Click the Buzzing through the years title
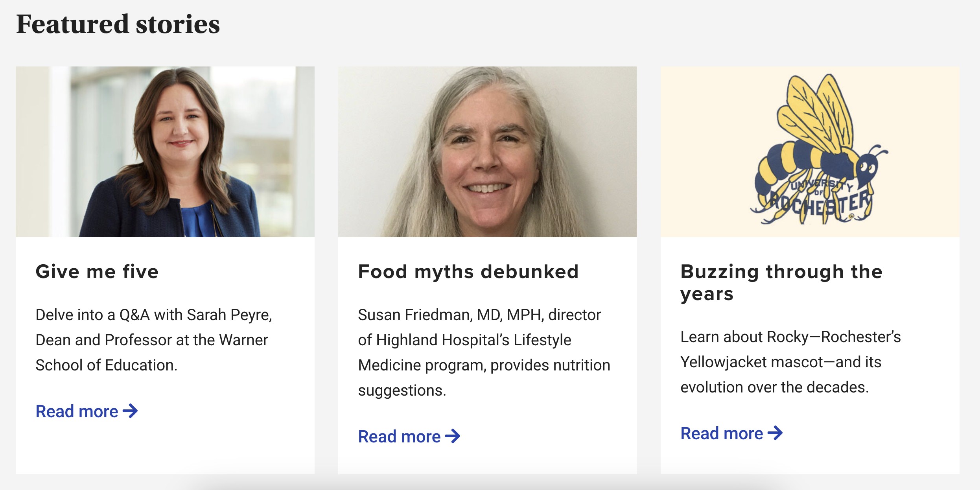Screen dimensions: 980x490 [781, 283]
